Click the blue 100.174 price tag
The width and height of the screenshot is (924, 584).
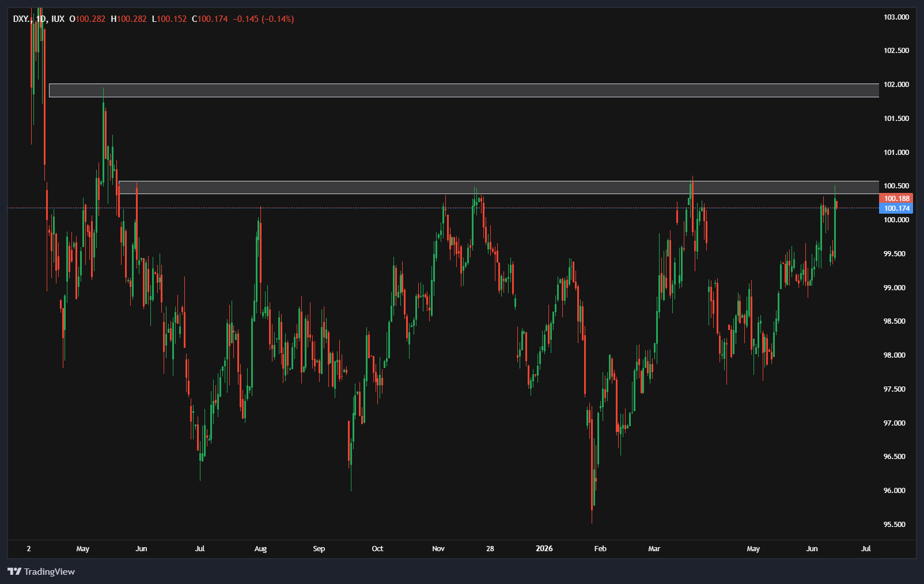point(896,208)
